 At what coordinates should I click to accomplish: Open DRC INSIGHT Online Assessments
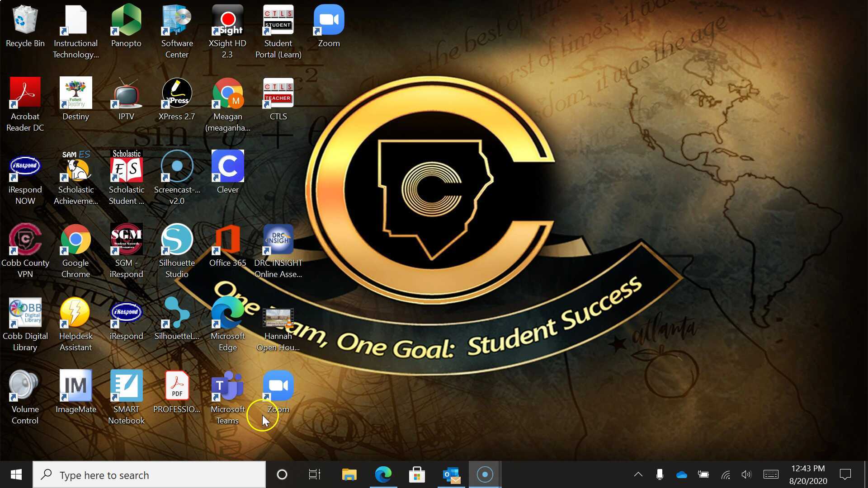278,239
